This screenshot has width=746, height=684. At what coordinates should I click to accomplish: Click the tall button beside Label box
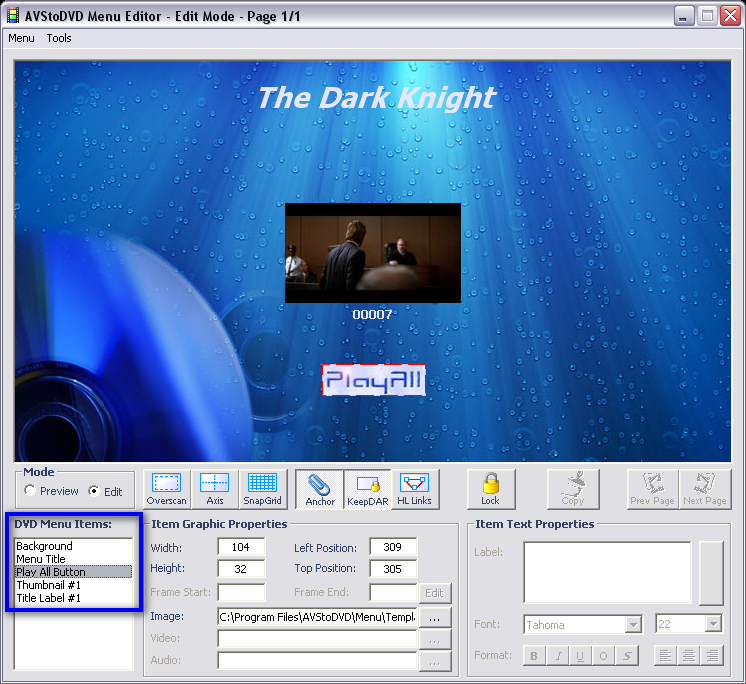(711, 573)
